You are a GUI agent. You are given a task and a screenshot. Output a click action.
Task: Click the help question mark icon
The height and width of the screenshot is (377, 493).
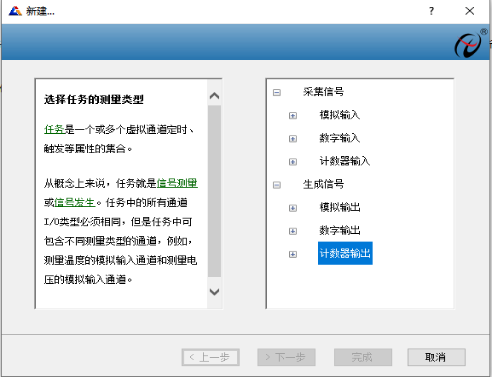point(431,11)
